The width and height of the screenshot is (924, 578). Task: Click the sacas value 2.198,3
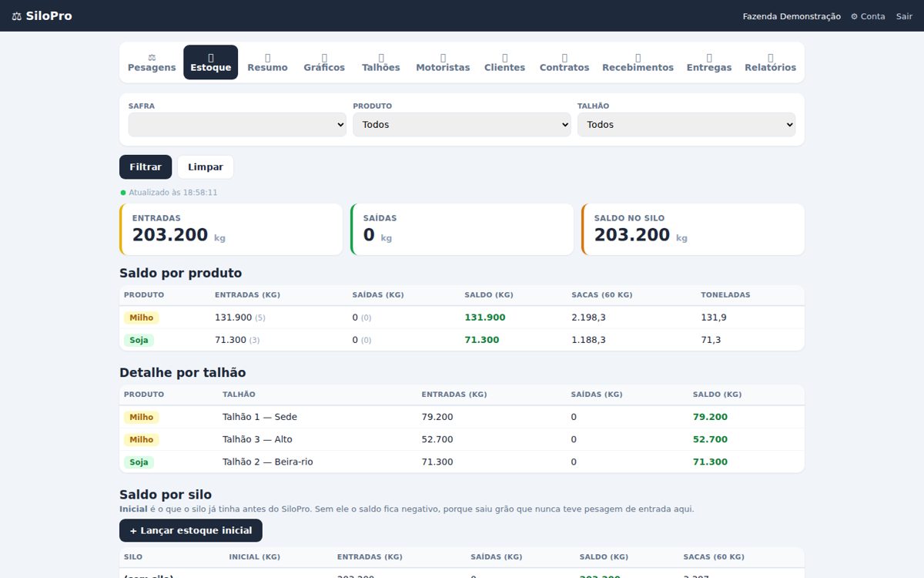coord(588,318)
